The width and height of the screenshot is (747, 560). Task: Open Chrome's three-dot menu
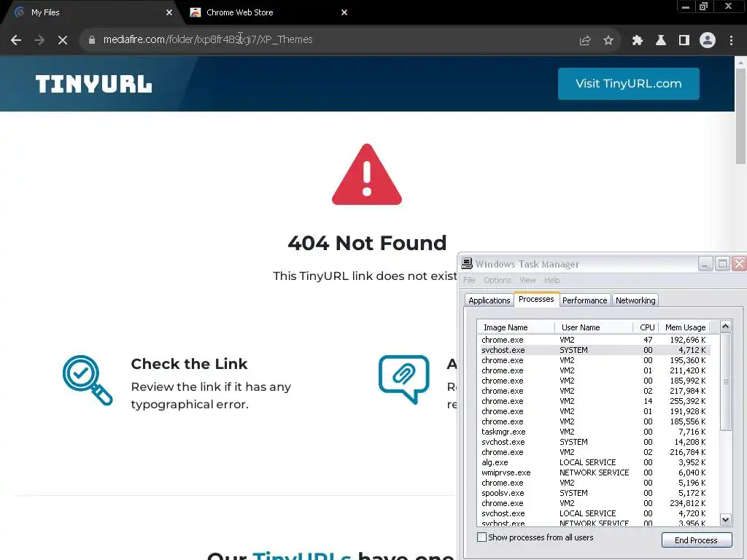[x=731, y=41]
